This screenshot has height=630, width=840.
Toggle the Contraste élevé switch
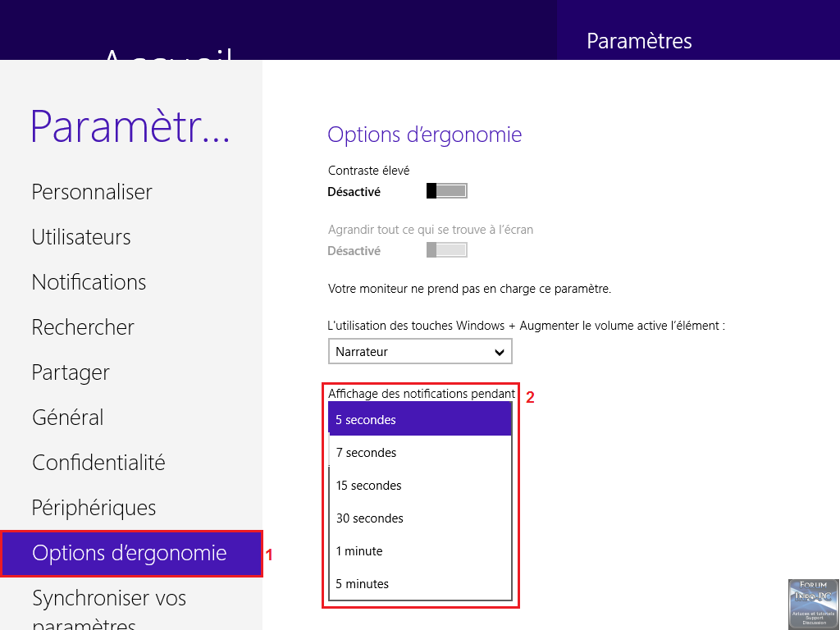coord(447,190)
